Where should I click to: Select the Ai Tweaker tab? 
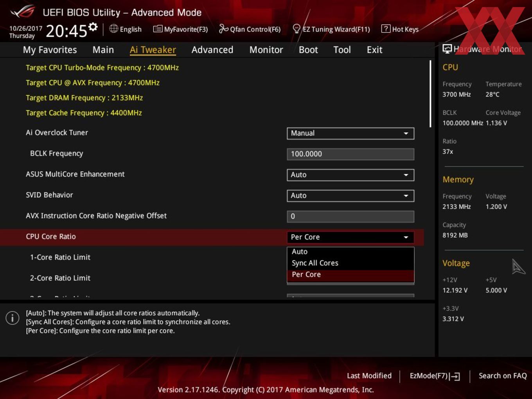click(153, 50)
